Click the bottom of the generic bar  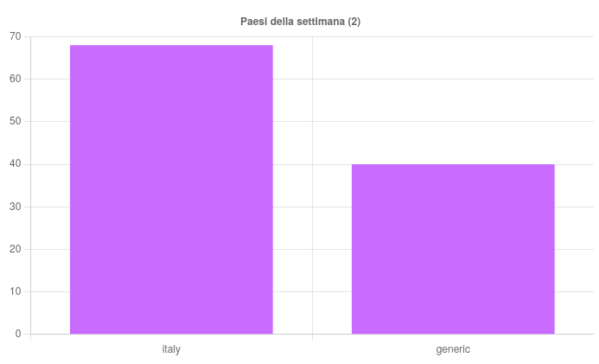(x=453, y=331)
